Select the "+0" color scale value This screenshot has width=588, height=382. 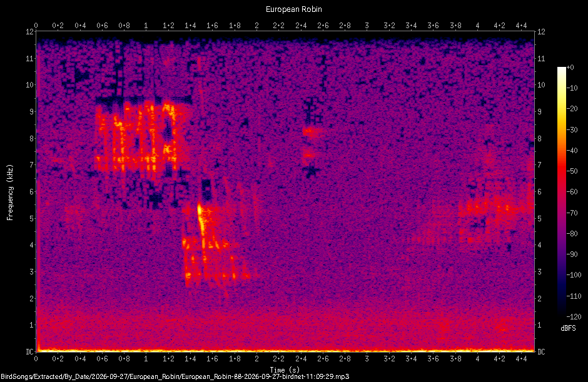point(570,68)
